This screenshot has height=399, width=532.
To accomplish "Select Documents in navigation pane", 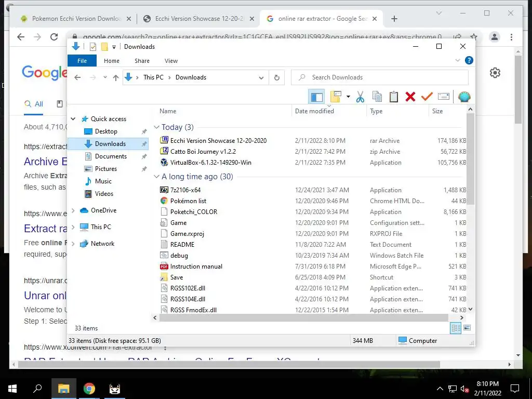I will [x=111, y=156].
